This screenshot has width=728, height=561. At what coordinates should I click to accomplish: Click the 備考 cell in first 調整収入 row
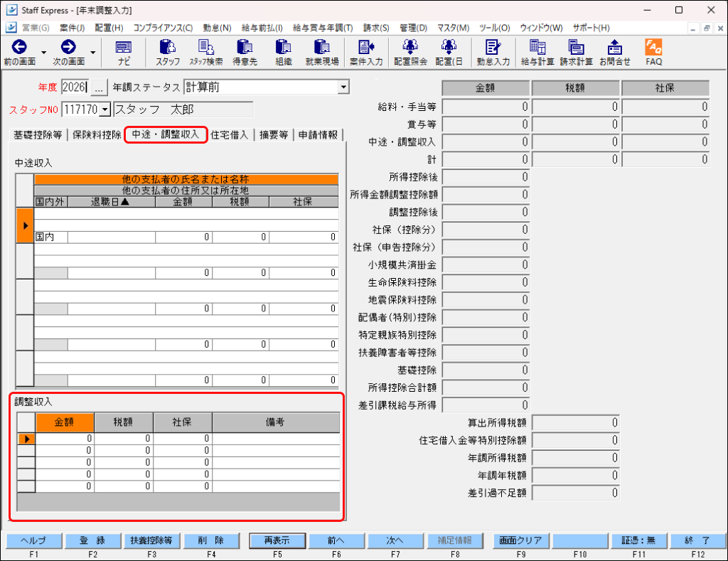[276, 439]
